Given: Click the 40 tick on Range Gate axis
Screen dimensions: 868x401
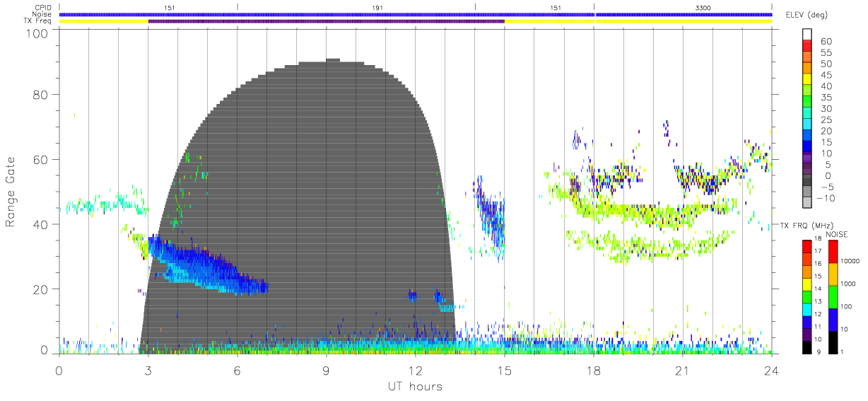Looking at the screenshot, I should click(42, 224).
